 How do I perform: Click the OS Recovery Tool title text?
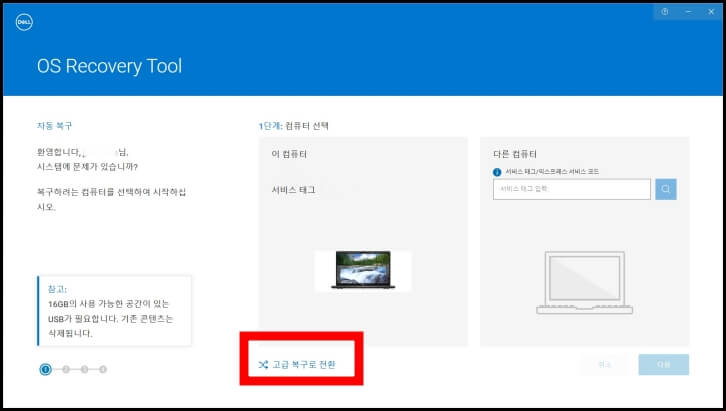[x=110, y=66]
